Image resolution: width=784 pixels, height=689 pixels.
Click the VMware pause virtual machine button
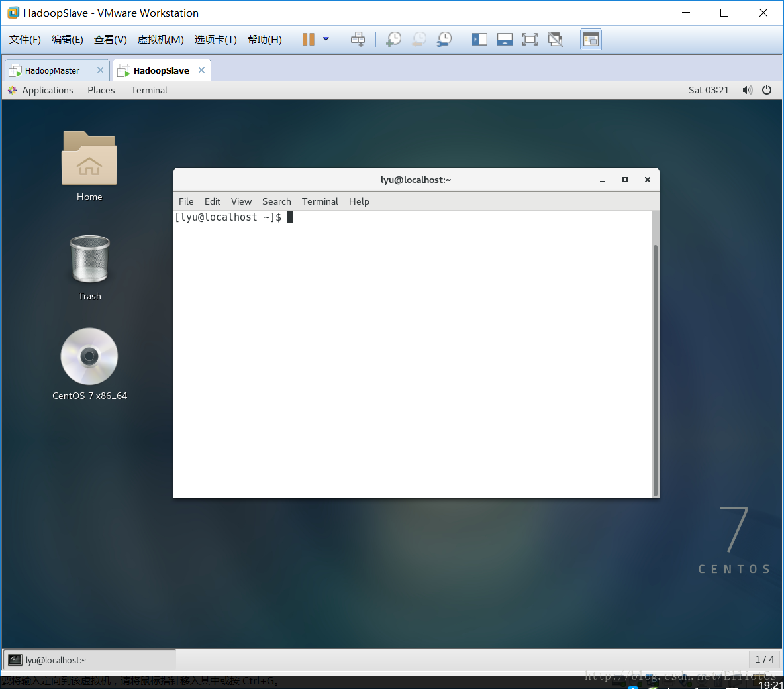tap(308, 40)
